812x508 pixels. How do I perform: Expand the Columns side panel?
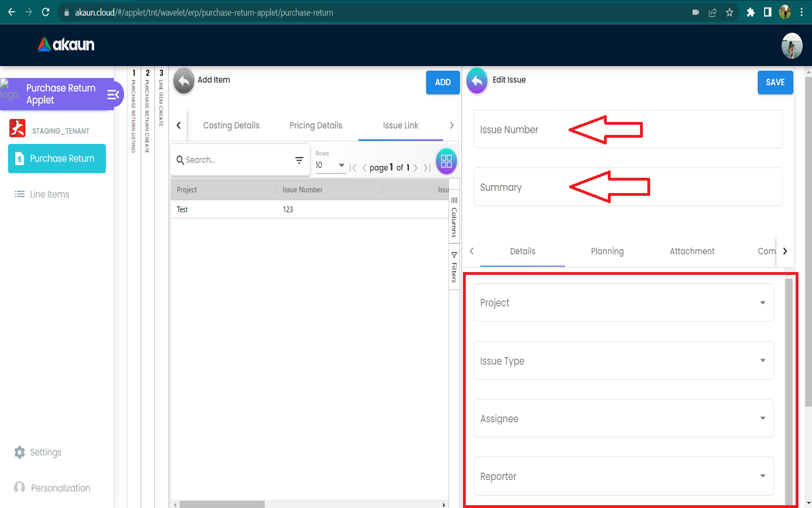454,217
